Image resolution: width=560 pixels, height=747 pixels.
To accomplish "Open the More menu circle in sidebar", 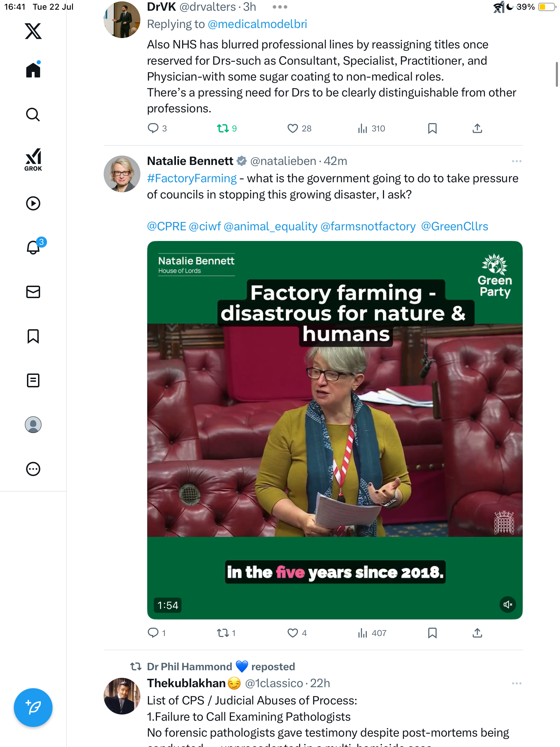I will 33,469.
